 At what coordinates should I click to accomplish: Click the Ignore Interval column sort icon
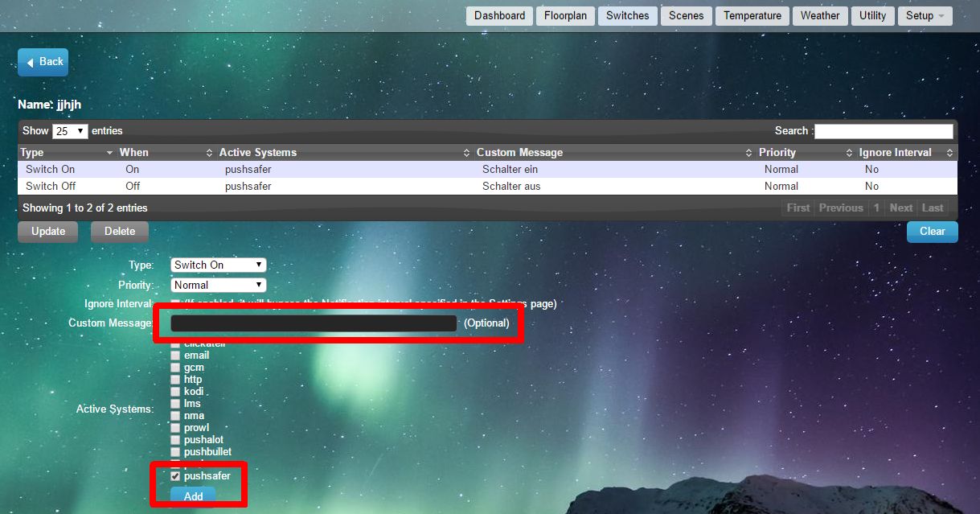949,153
